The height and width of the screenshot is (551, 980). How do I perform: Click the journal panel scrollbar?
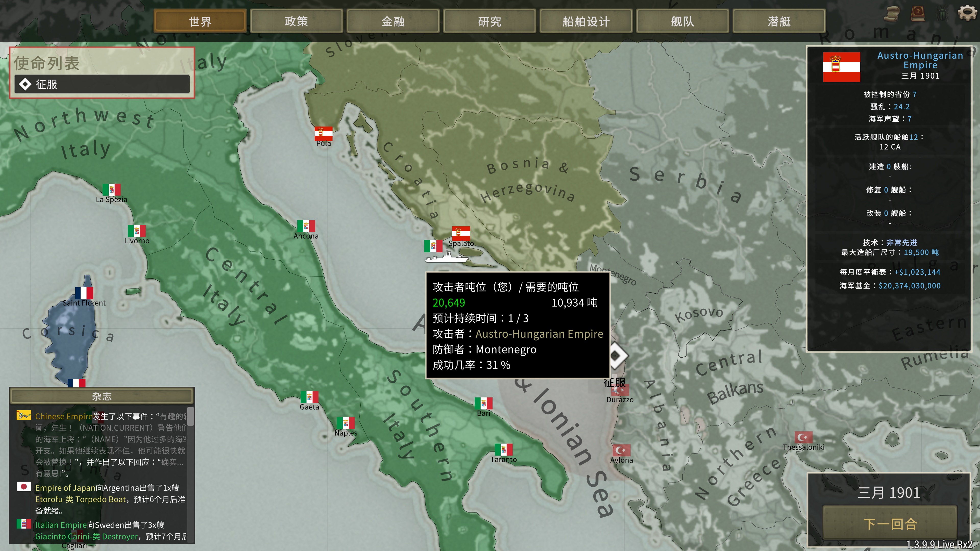click(x=191, y=417)
